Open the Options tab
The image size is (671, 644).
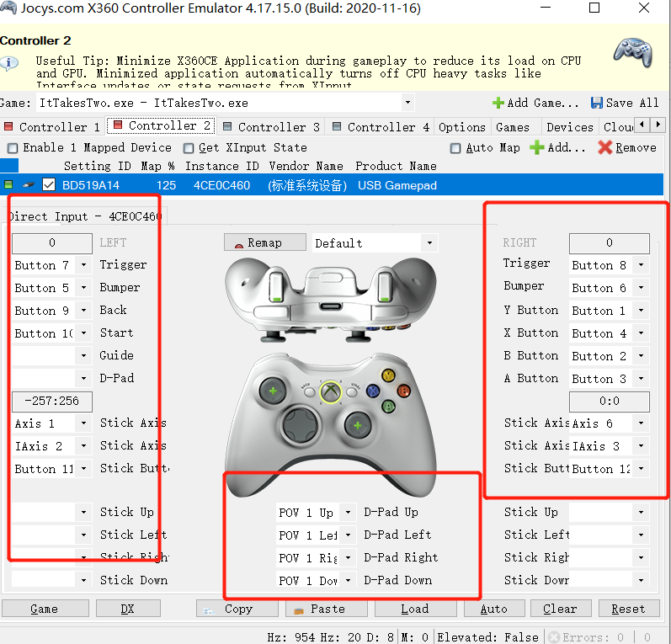pyautogui.click(x=462, y=127)
